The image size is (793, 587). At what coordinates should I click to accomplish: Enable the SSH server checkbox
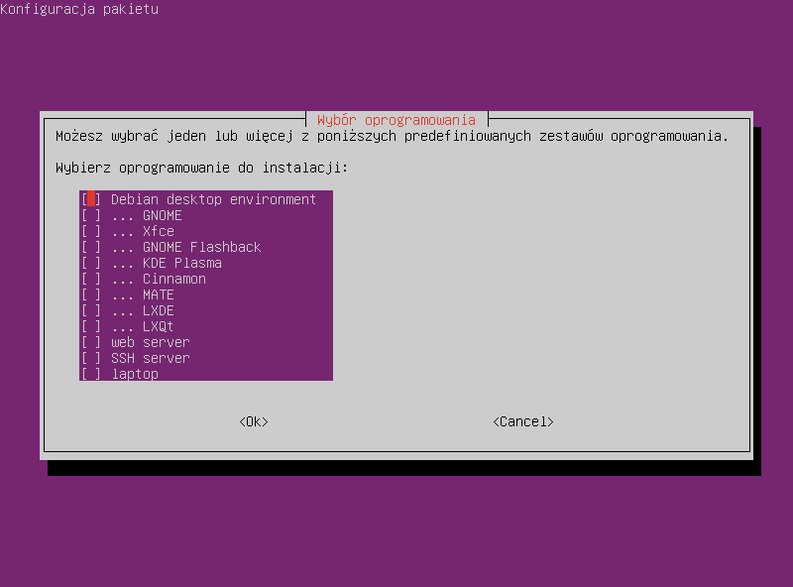click(91, 358)
